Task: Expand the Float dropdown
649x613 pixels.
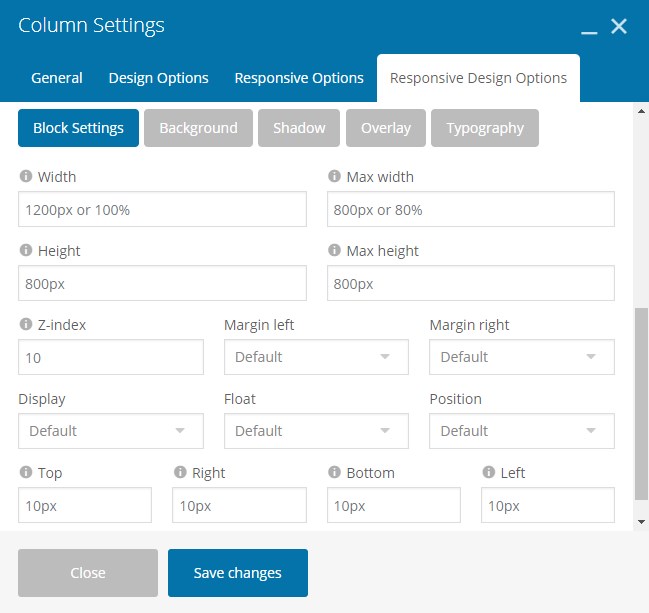Action: tap(316, 431)
